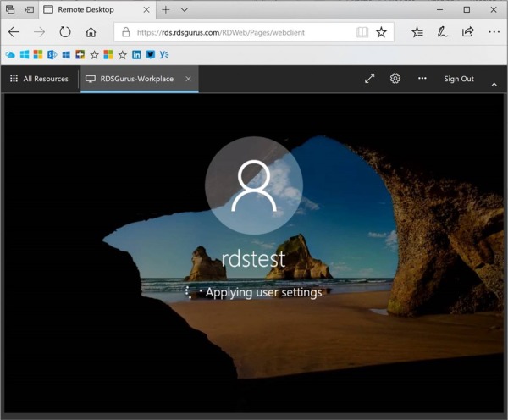Share this page with the share icon
The height and width of the screenshot is (420, 508).
point(468,32)
